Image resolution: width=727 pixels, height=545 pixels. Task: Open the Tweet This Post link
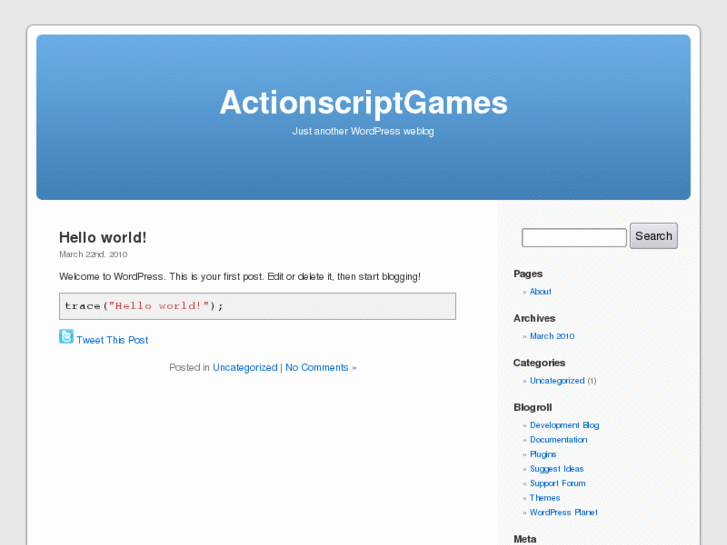112,340
